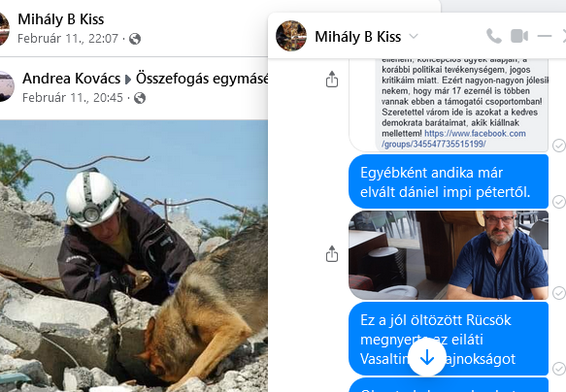Open chat options chevron beside Mihály B Kiss
The image size is (566, 392).
click(414, 36)
